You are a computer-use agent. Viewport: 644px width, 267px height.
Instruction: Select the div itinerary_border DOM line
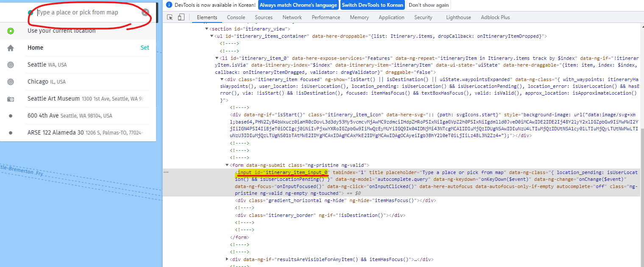pos(321,215)
